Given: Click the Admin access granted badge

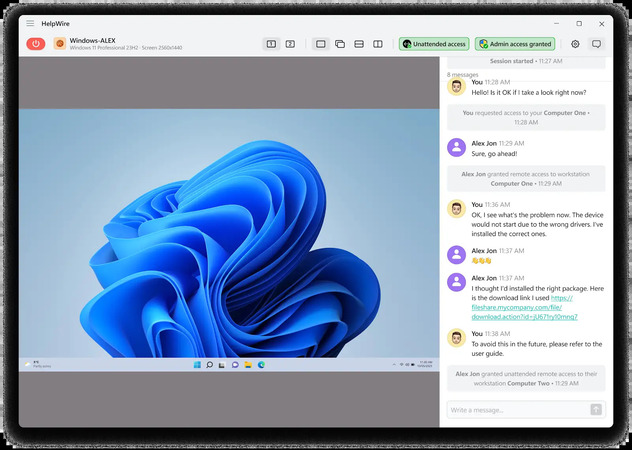Looking at the screenshot, I should (515, 44).
